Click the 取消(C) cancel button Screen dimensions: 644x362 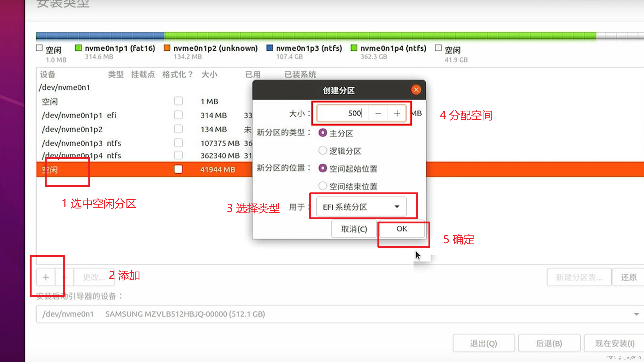354,229
